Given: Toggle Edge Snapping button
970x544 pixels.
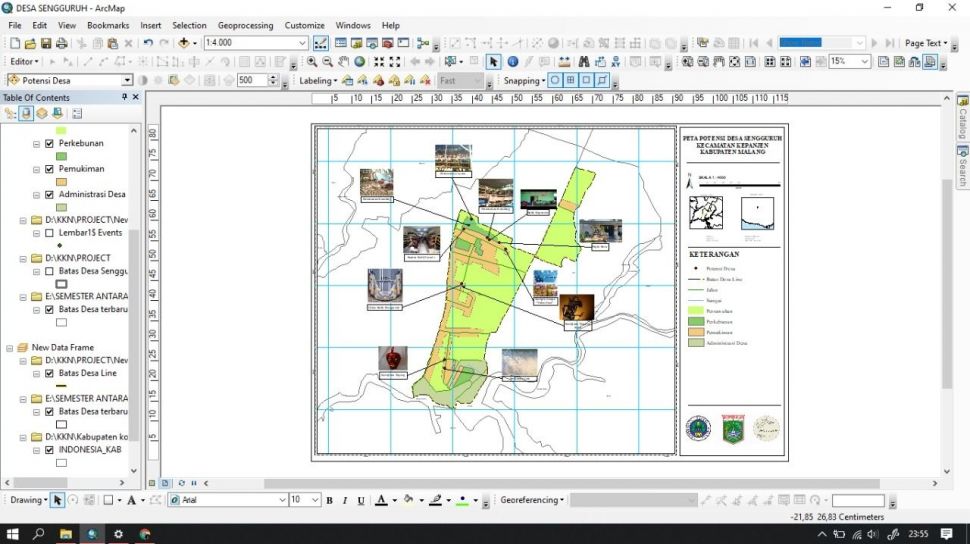Looking at the screenshot, I should 601,80.
